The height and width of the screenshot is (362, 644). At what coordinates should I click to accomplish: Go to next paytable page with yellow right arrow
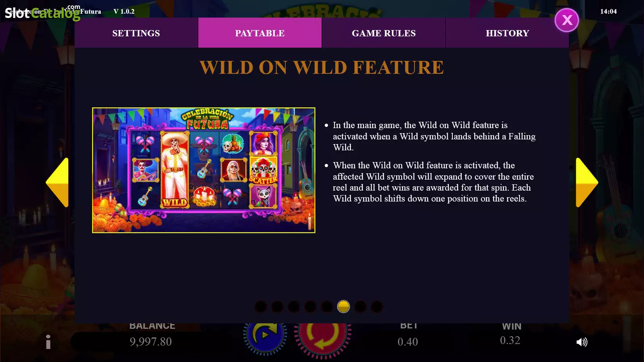point(587,182)
